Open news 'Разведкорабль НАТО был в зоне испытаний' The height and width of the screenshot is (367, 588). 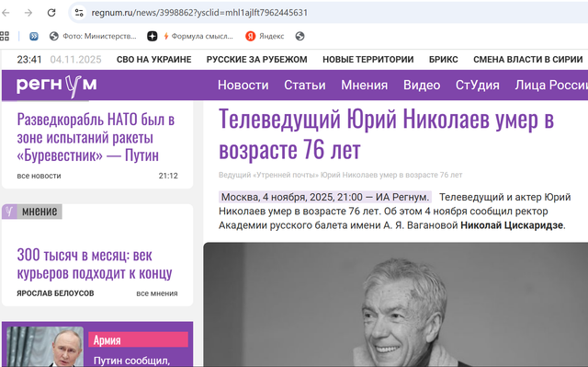[96, 137]
